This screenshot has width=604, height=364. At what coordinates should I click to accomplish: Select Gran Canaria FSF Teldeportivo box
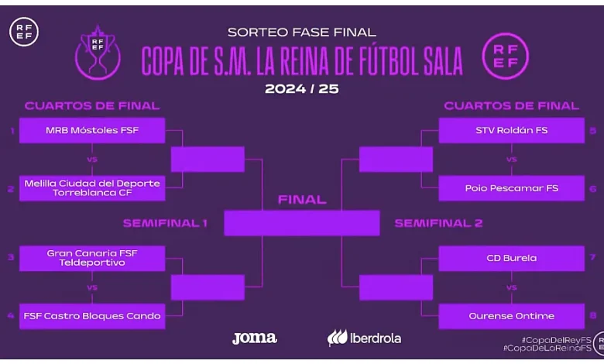click(x=92, y=258)
